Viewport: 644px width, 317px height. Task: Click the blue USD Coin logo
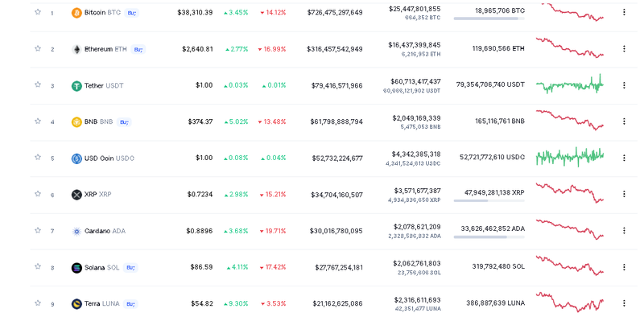tap(76, 158)
